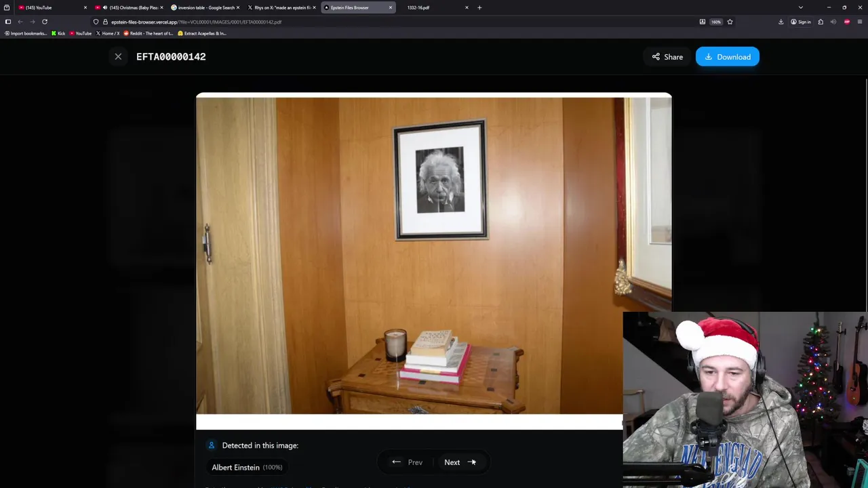This screenshot has width=868, height=488.
Task: Open the ABP ad blocker extension
Action: (x=847, y=22)
